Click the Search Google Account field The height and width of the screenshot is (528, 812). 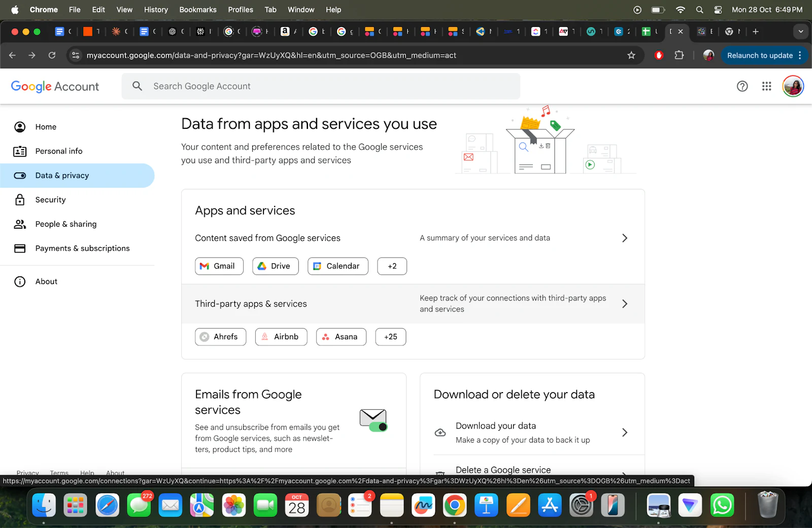(321, 86)
